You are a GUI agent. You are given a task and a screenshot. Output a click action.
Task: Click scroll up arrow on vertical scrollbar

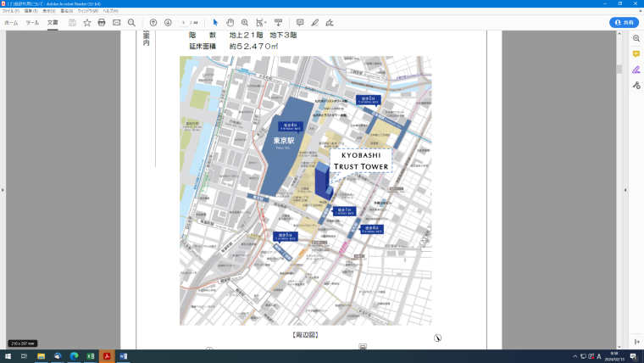(619, 33)
